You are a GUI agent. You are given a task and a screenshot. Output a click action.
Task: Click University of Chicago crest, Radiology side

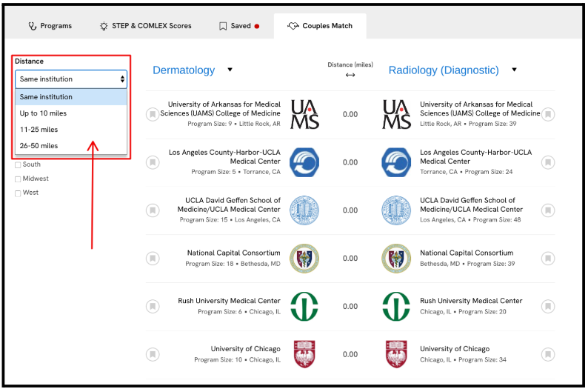(396, 354)
